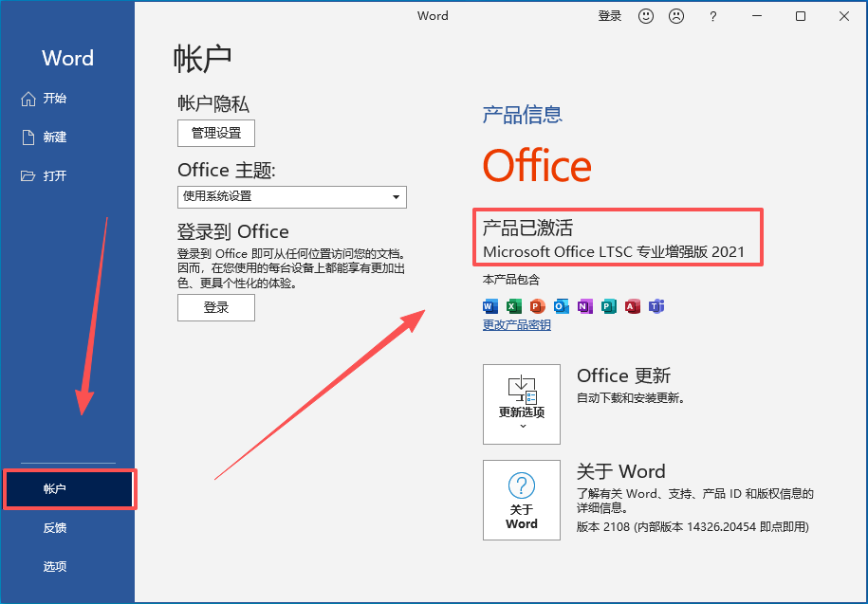Click the Word app icon under 本产品包含
The width and height of the screenshot is (868, 604).
tap(490, 306)
